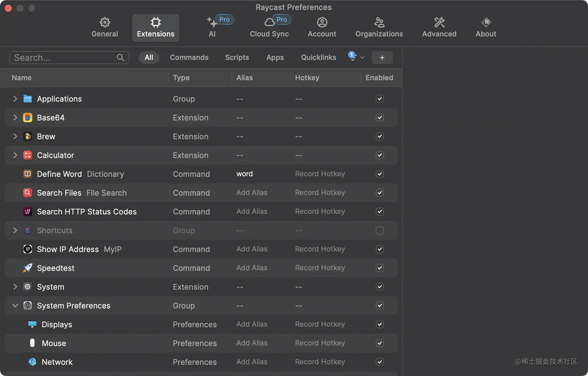Expand the Calculator extension

(x=15, y=155)
